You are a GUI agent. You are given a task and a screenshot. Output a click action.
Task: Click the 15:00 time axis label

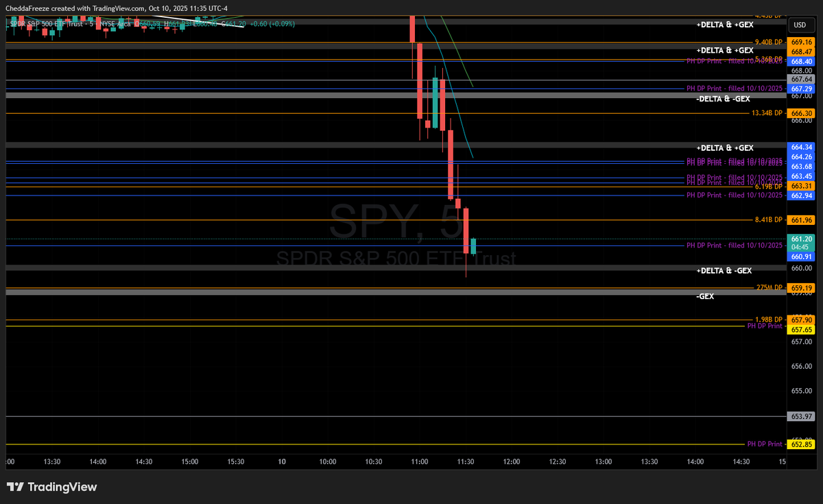click(x=190, y=462)
